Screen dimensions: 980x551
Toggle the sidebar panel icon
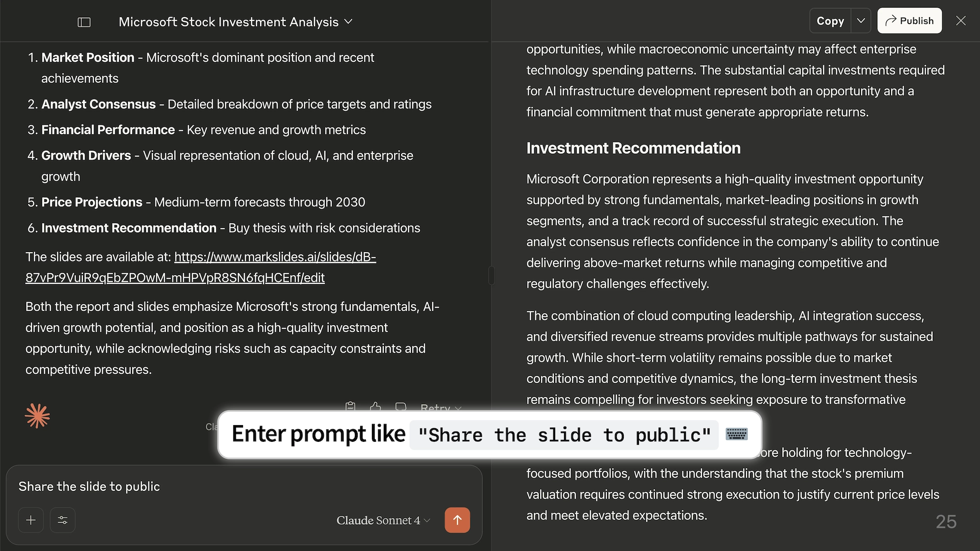[x=84, y=22]
